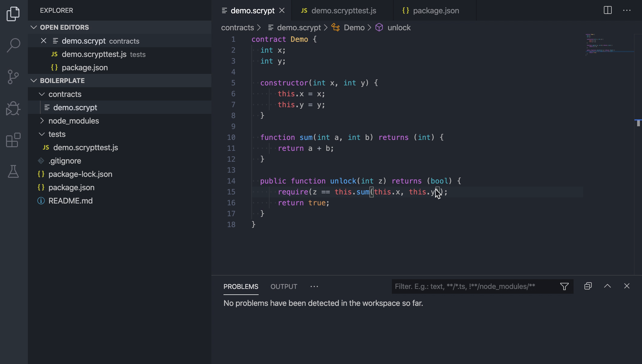Switch to the Output panel tab
This screenshot has height=364, width=642.
pos(284,286)
